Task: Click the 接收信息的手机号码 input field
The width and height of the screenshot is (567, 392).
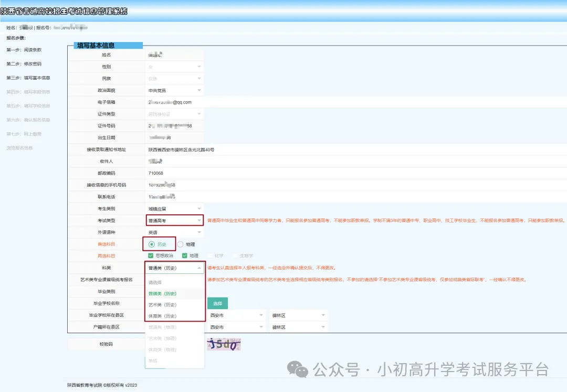Action: (x=356, y=185)
